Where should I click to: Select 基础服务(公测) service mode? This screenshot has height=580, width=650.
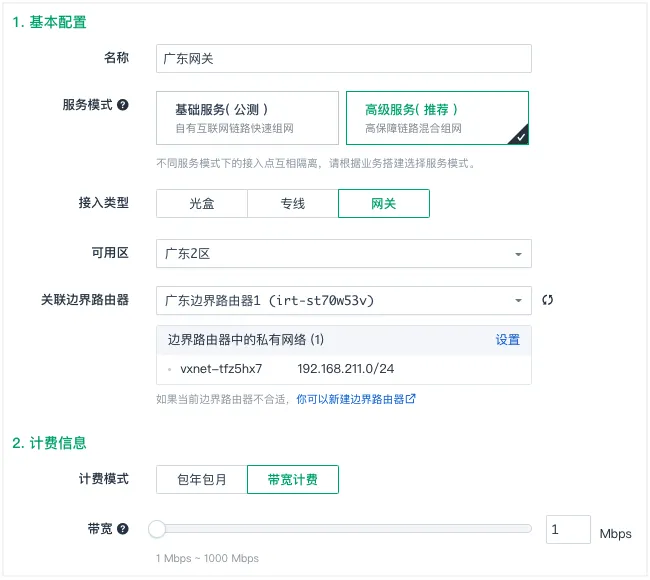(248, 118)
